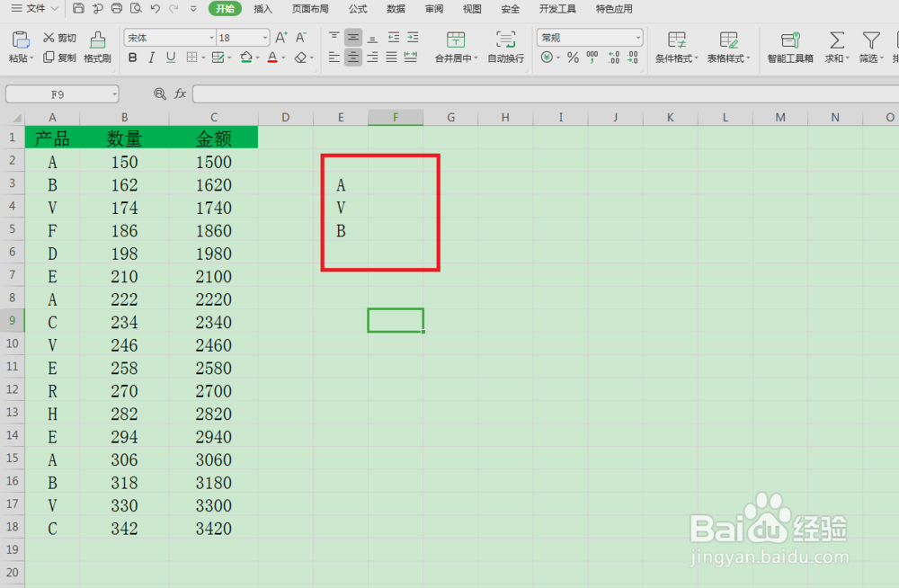Screen dimensions: 899x588
Task: Click the Filter (筛选) funnel icon
Action: (x=871, y=40)
